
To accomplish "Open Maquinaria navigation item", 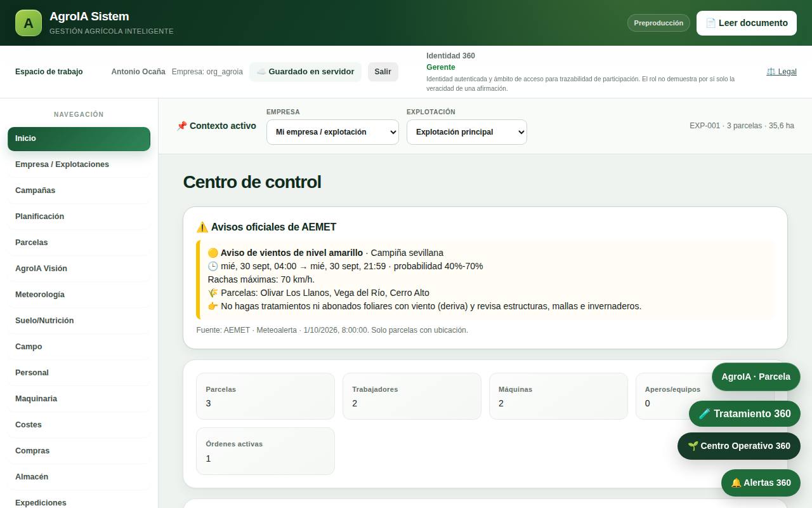I will (79, 399).
